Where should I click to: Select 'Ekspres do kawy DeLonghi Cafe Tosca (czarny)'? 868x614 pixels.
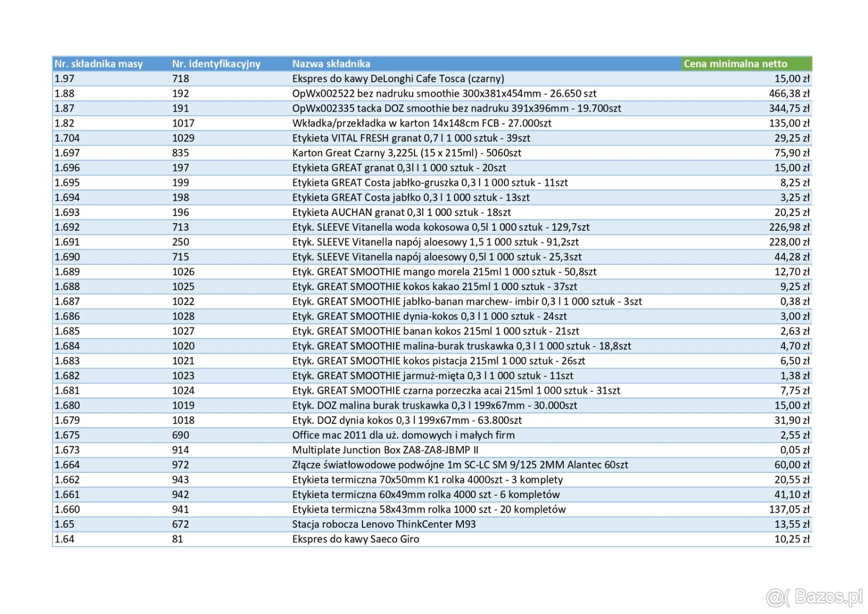pyautogui.click(x=398, y=79)
